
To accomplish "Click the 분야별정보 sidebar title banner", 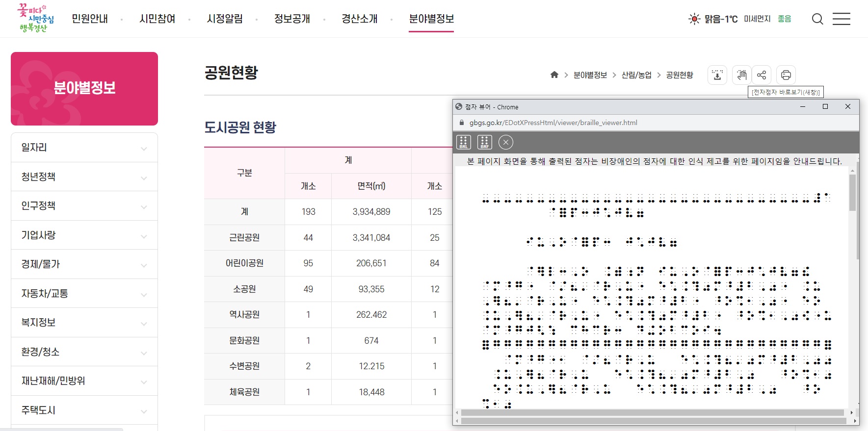I will pos(84,89).
